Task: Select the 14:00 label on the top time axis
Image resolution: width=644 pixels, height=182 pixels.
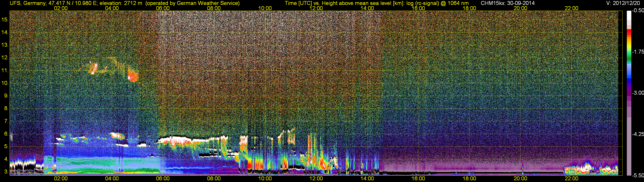Action: (x=367, y=8)
